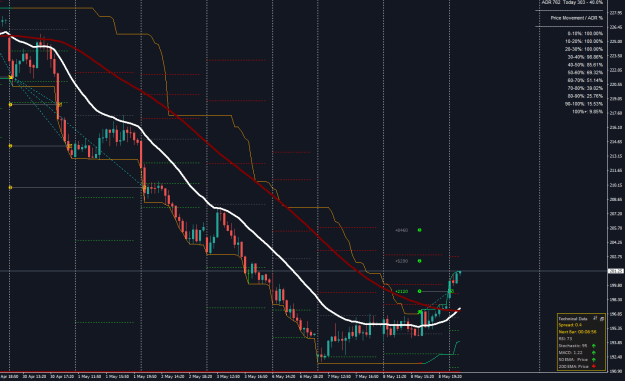Click the green target dot next to +2120
Image resolution: width=625 pixels, height=381 pixels.
(x=419, y=291)
